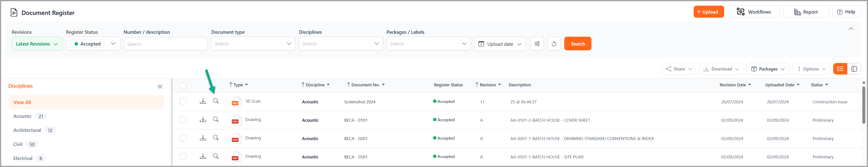Expand the Document type dropdown

(253, 44)
